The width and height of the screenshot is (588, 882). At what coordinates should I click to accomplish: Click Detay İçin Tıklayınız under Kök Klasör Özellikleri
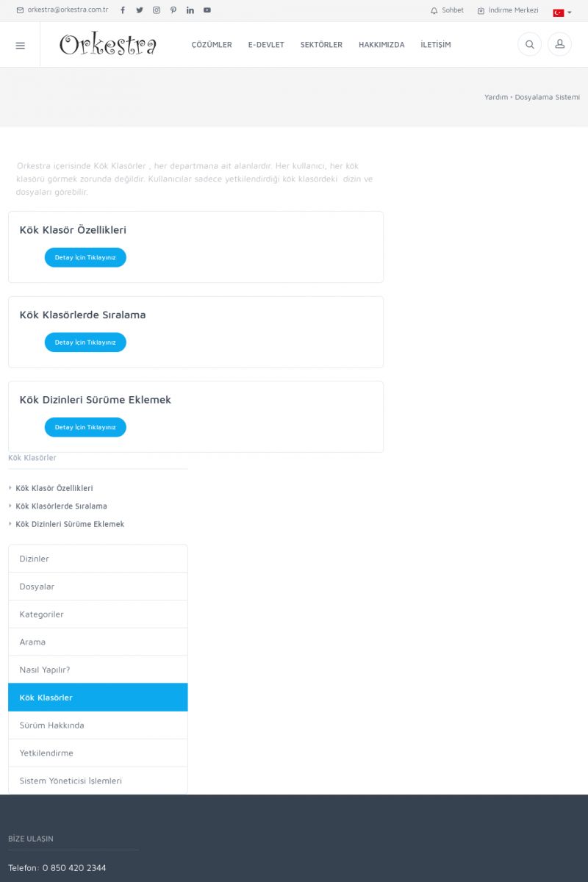tap(85, 257)
